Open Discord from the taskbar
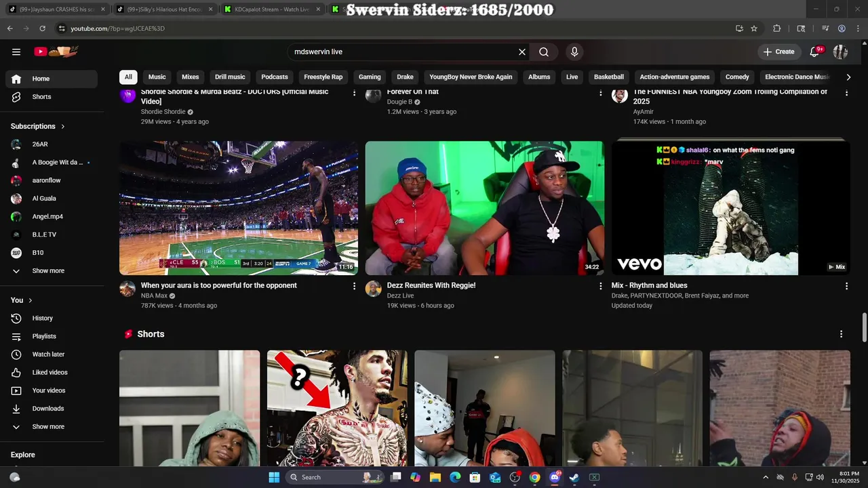This screenshot has height=488, width=868. [x=555, y=477]
